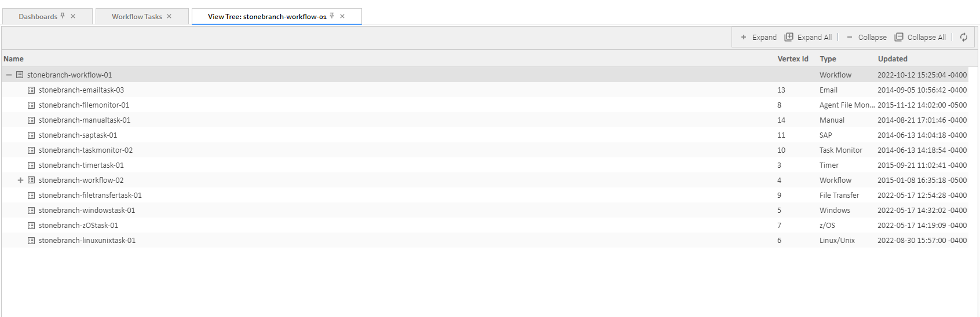Click the Updated column header
Image resolution: width=980 pixels, height=317 pixels.
pyautogui.click(x=893, y=59)
